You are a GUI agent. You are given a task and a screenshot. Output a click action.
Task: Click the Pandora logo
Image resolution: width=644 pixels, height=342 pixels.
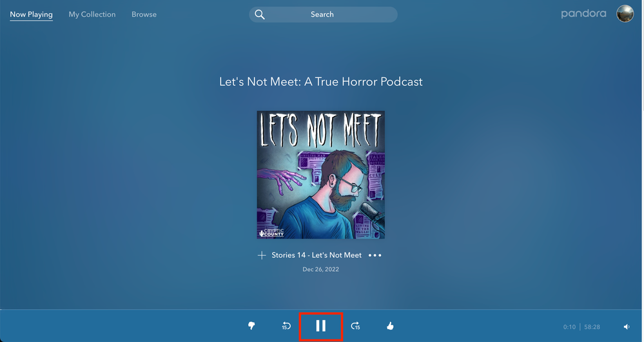click(583, 14)
